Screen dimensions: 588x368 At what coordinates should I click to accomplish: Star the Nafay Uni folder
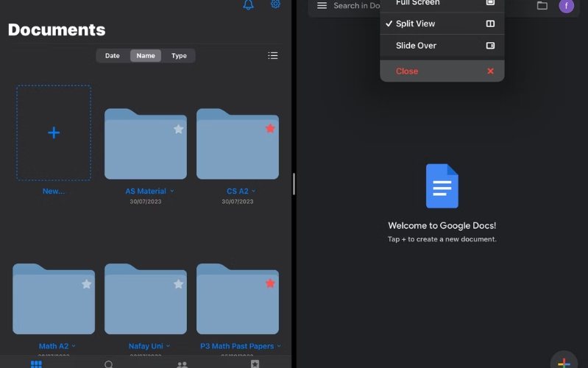pos(179,284)
